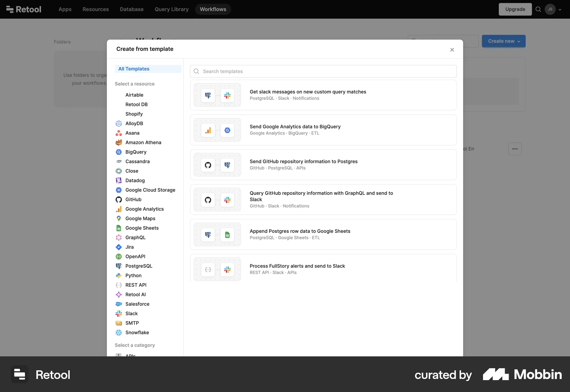Open the search magnifier in the top bar
Image resolution: width=570 pixels, height=392 pixels.
pyautogui.click(x=538, y=9)
